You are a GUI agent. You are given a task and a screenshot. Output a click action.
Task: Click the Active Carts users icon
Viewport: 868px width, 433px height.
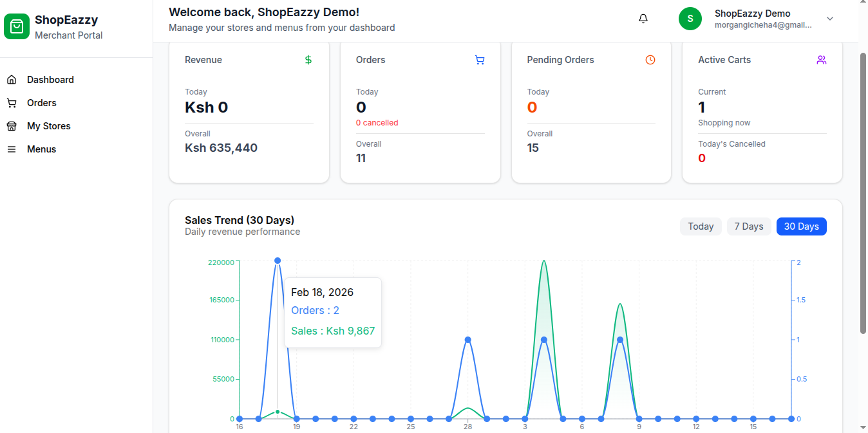[821, 60]
